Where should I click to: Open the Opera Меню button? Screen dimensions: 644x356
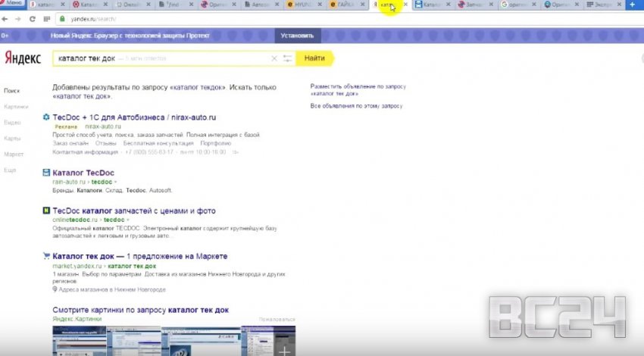(x=14, y=5)
